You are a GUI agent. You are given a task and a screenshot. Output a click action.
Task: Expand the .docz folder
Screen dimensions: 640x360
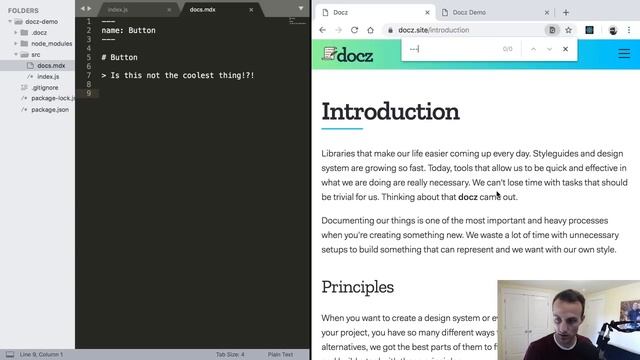16,32
